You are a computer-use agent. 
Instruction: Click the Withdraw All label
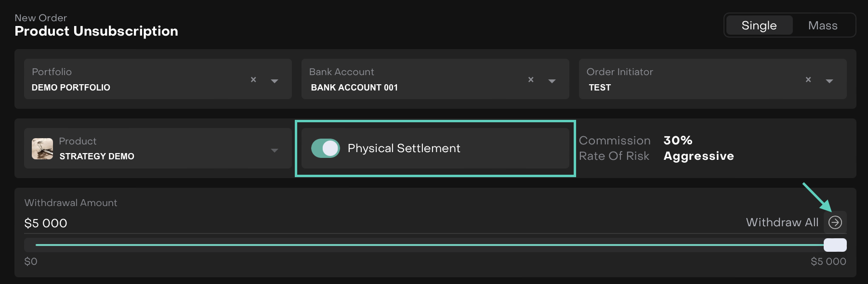782,222
